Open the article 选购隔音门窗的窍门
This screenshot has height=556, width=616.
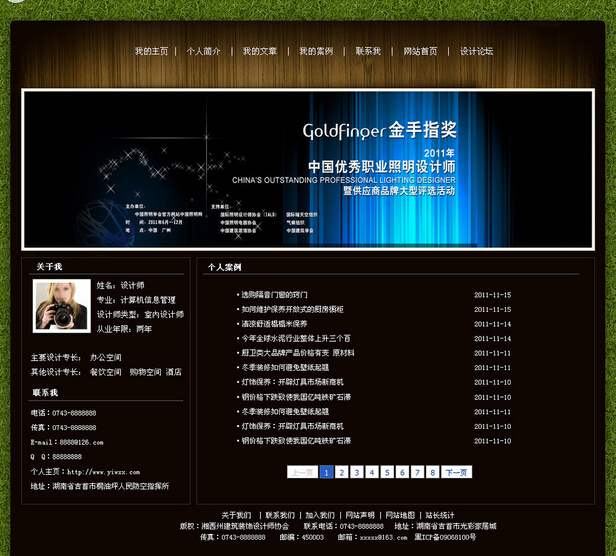tap(273, 295)
